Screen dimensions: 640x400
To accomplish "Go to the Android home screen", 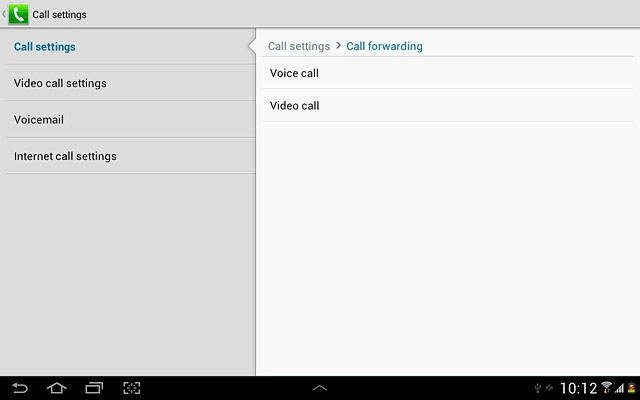I will (x=57, y=388).
